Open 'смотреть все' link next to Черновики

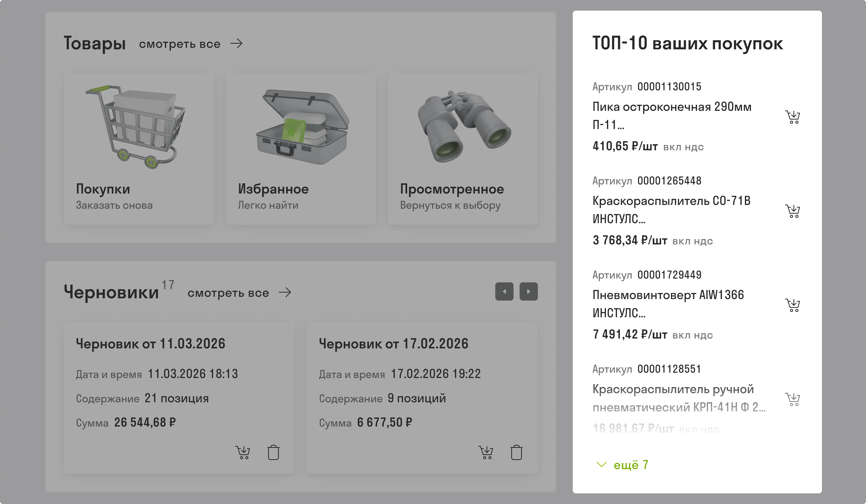pos(228,293)
